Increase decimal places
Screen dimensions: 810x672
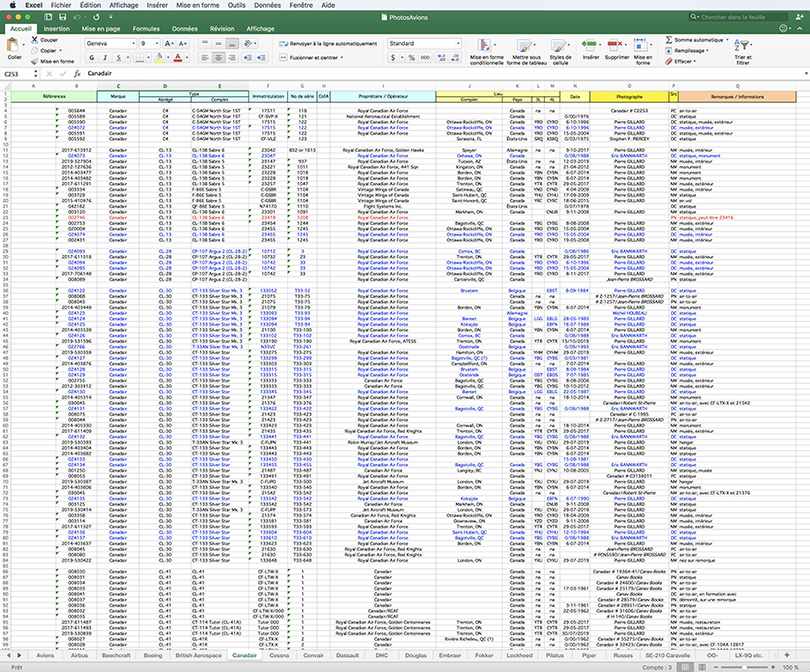[x=442, y=57]
